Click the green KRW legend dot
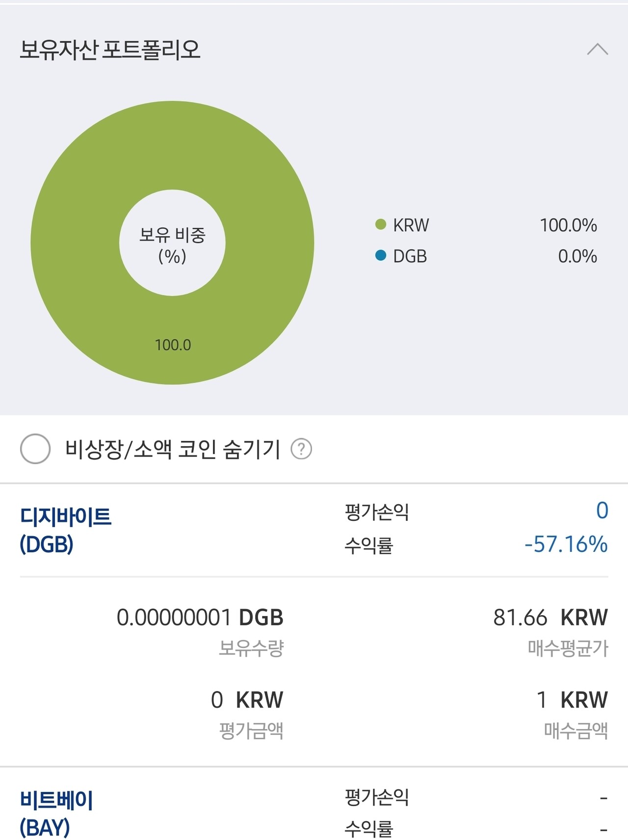The width and height of the screenshot is (628, 840). click(x=381, y=225)
